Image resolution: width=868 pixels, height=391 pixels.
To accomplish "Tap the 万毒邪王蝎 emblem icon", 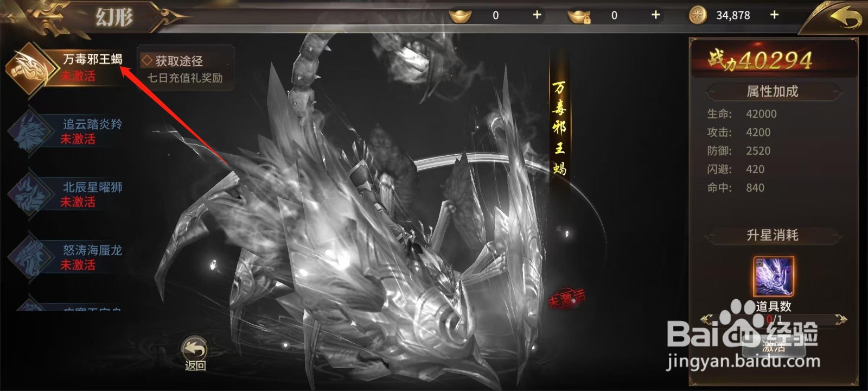I will coord(31,68).
